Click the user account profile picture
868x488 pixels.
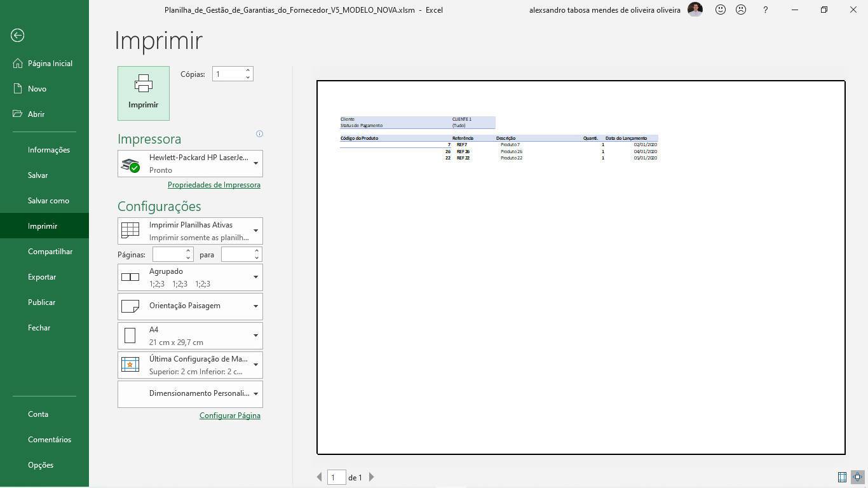coord(695,10)
